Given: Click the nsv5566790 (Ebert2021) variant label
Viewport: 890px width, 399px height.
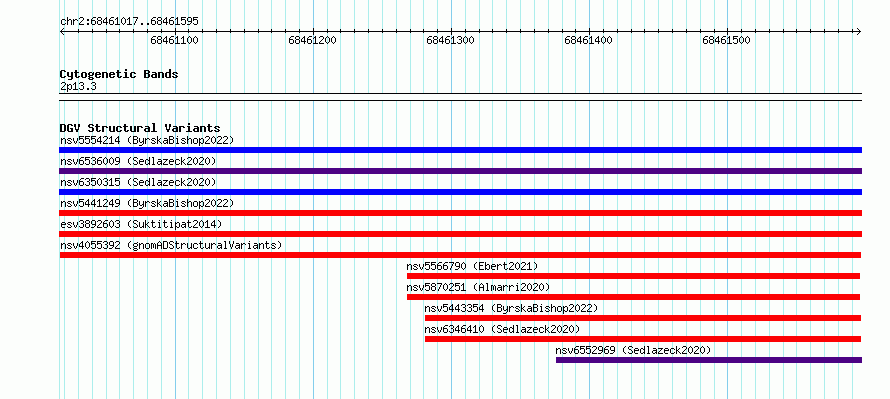Looking at the screenshot, I should (x=472, y=266).
